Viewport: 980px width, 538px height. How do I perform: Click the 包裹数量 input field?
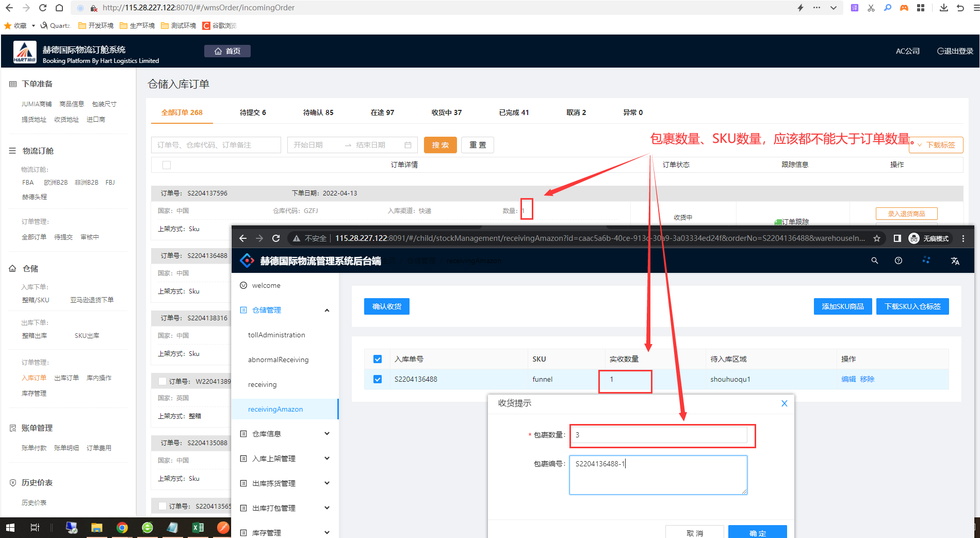click(658, 435)
